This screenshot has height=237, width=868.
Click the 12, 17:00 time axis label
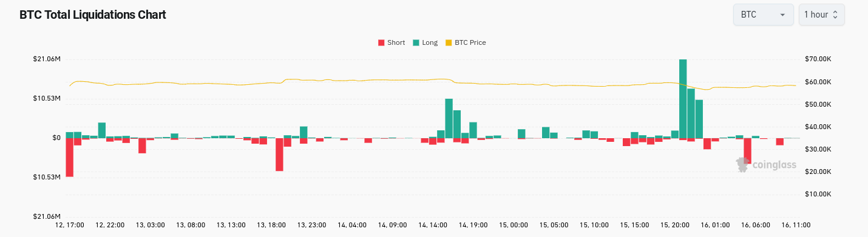(x=70, y=225)
